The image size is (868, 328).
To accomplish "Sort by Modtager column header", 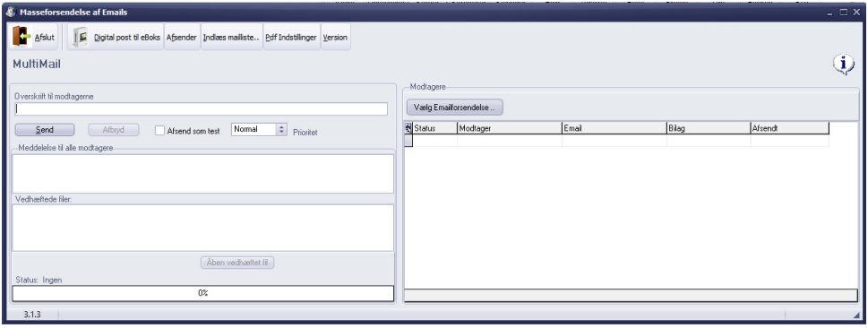I will pyautogui.click(x=510, y=128).
